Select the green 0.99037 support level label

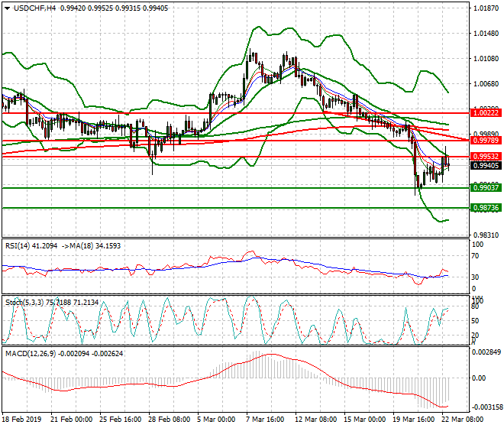[486, 187]
